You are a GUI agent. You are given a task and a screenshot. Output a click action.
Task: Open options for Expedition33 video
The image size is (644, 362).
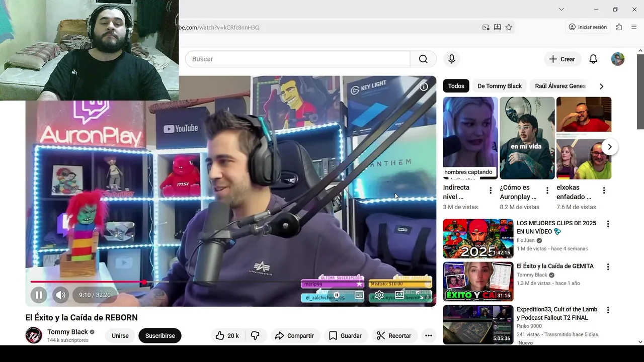[x=608, y=310]
